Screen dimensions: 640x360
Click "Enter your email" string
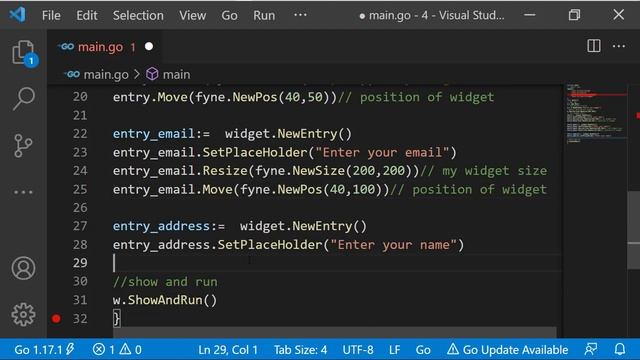382,152
